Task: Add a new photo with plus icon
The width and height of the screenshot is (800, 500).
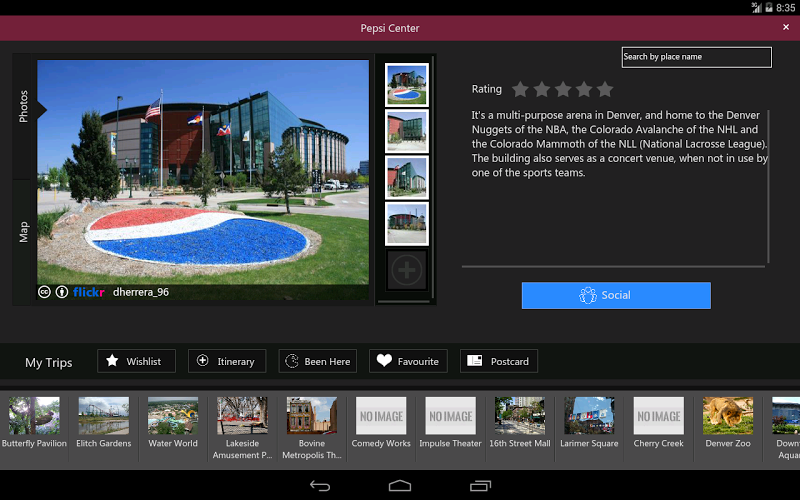Action: coord(407,270)
